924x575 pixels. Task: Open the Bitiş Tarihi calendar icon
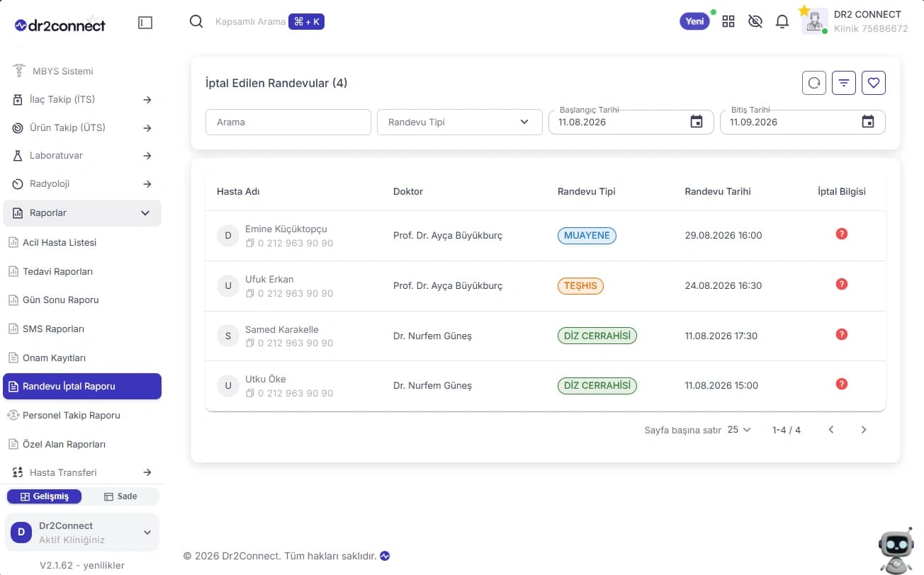pyautogui.click(x=868, y=122)
